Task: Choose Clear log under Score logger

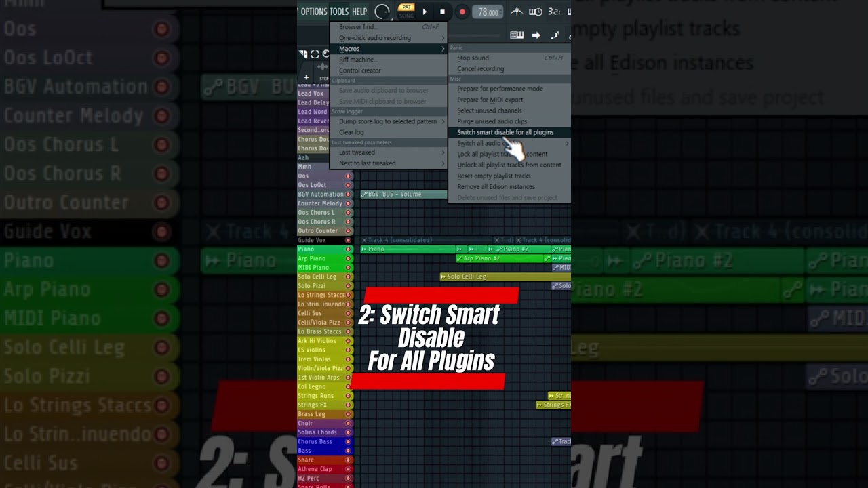Action: point(389,133)
